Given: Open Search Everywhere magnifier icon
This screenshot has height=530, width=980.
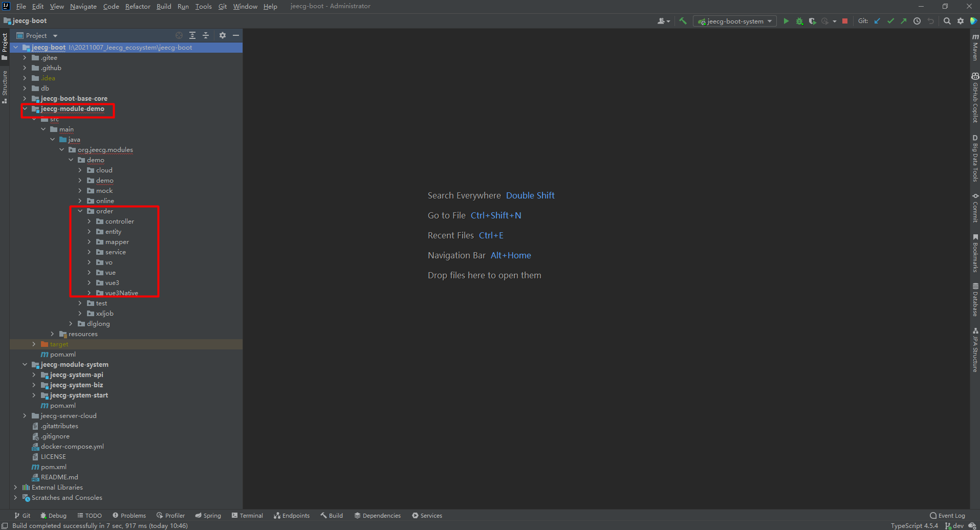Looking at the screenshot, I should point(947,21).
